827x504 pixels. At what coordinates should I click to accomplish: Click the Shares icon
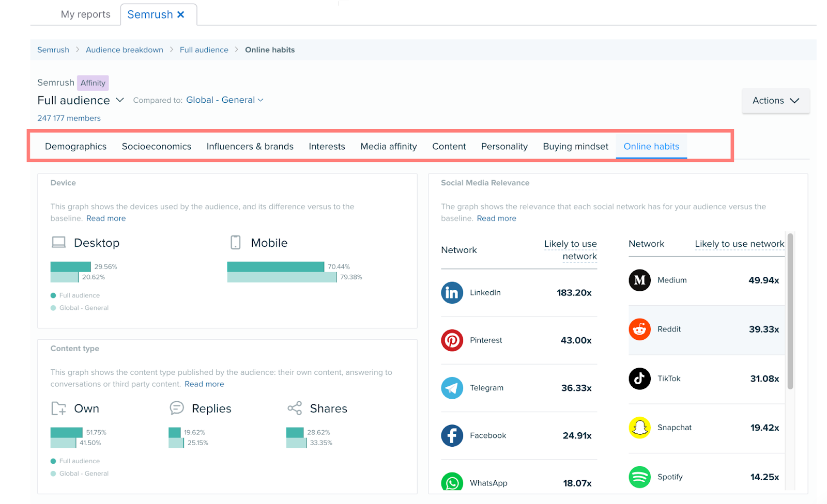pos(295,408)
